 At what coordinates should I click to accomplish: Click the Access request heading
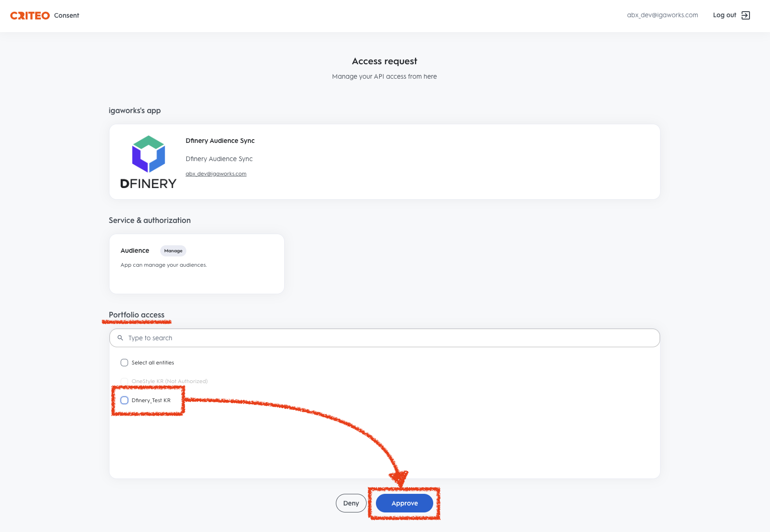coord(385,61)
